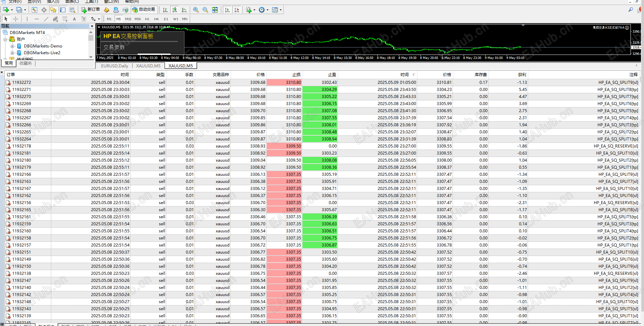Click the tile windows icon
This screenshot has width=644, height=326.
pyautogui.click(x=215, y=10)
